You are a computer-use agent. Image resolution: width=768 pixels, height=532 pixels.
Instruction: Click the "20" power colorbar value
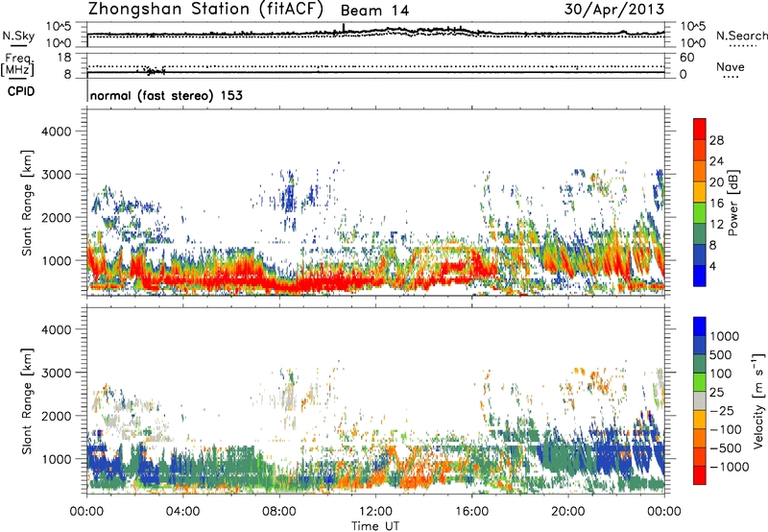click(716, 182)
